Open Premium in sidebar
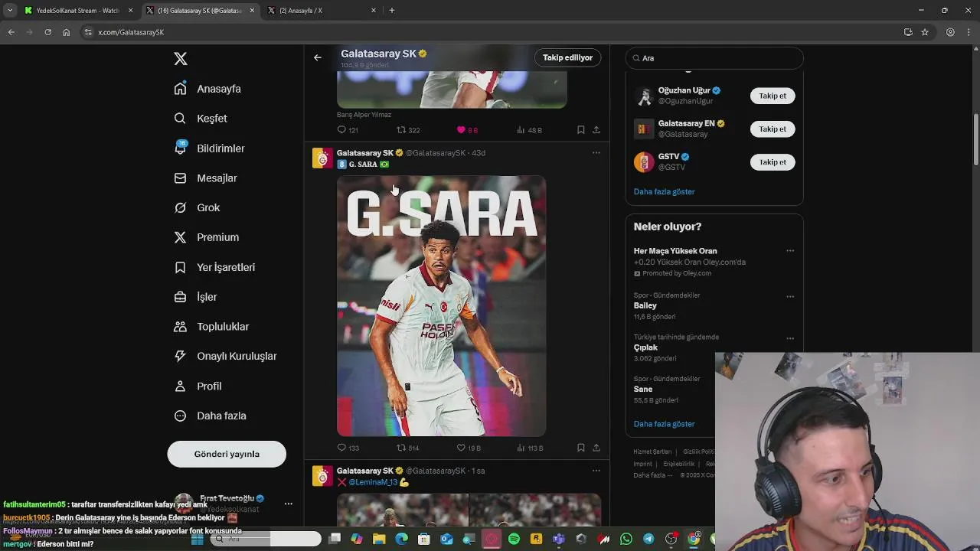The height and width of the screenshot is (551, 980). (x=206, y=237)
